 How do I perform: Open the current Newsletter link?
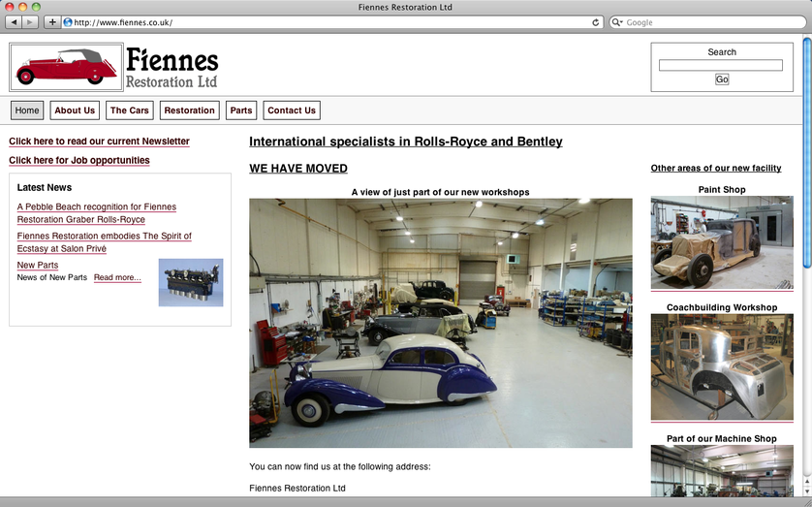pyautogui.click(x=99, y=142)
